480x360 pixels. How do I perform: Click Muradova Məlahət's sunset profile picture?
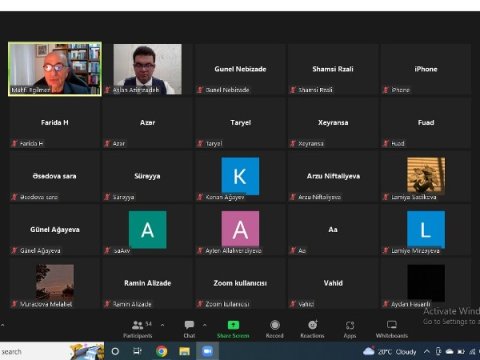55,282
